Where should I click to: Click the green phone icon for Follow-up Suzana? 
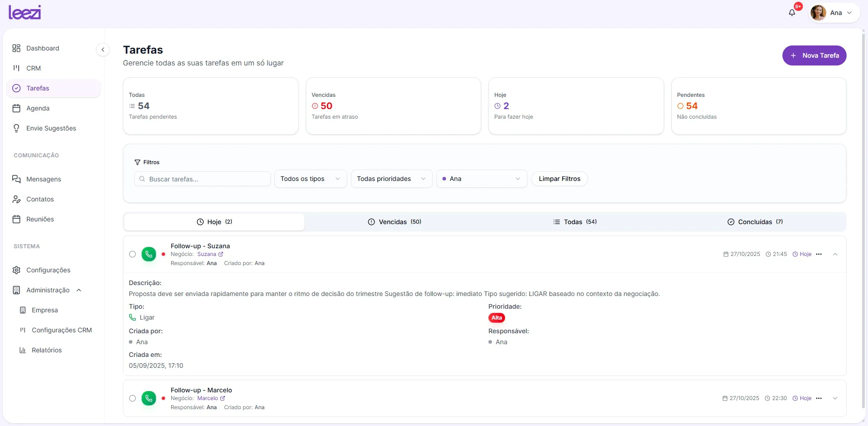[149, 254]
